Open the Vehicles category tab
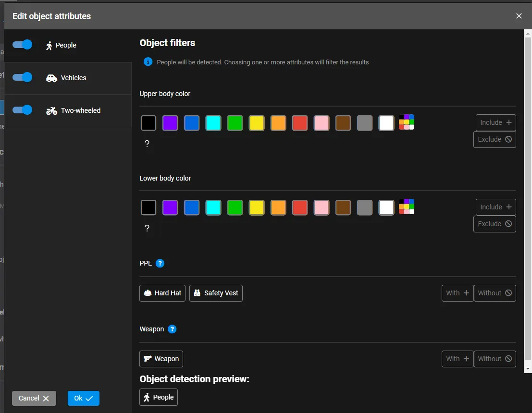 coord(73,78)
